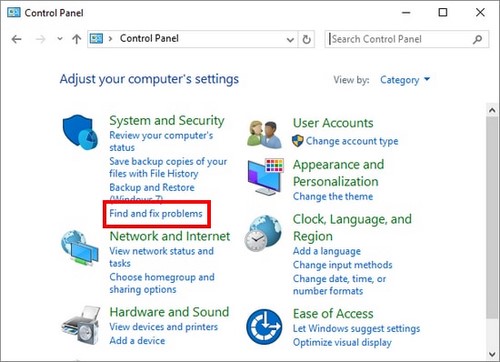500x362 pixels.
Task: Click the Network and Internet globe icon
Action: pos(80,248)
